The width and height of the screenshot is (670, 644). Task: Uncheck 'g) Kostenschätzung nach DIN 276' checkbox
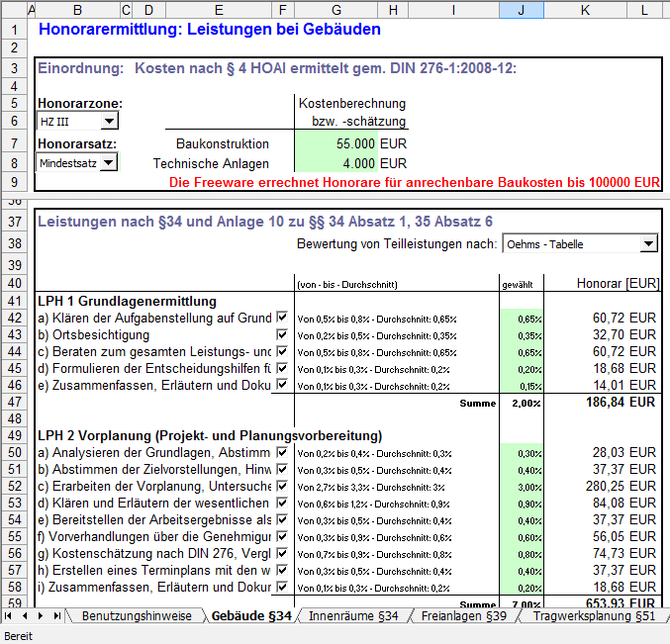click(282, 553)
